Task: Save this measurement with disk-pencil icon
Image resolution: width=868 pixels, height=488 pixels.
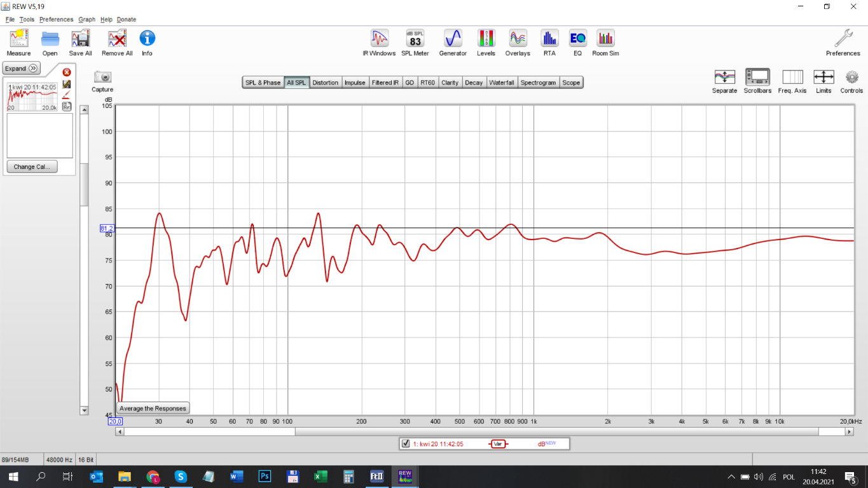Action: point(67,84)
